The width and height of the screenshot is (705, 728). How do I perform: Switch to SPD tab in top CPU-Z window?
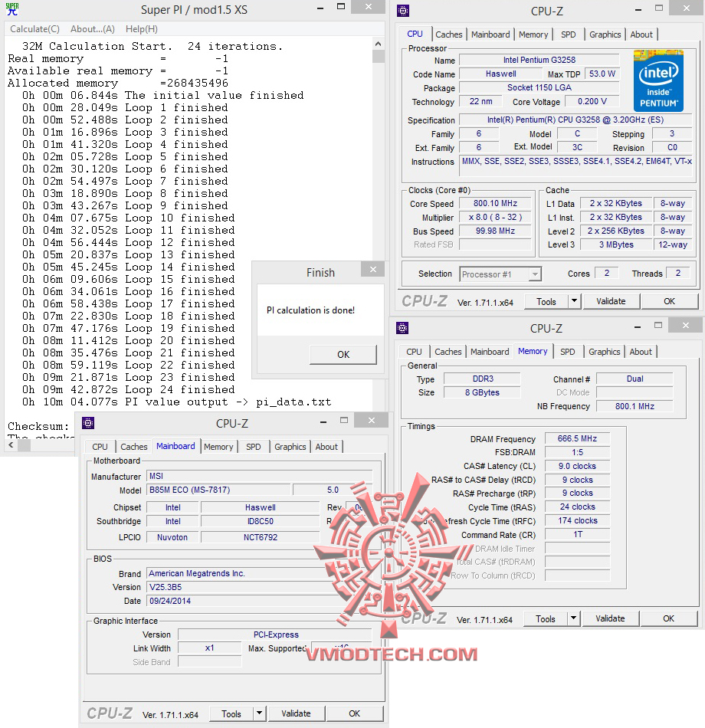click(568, 34)
